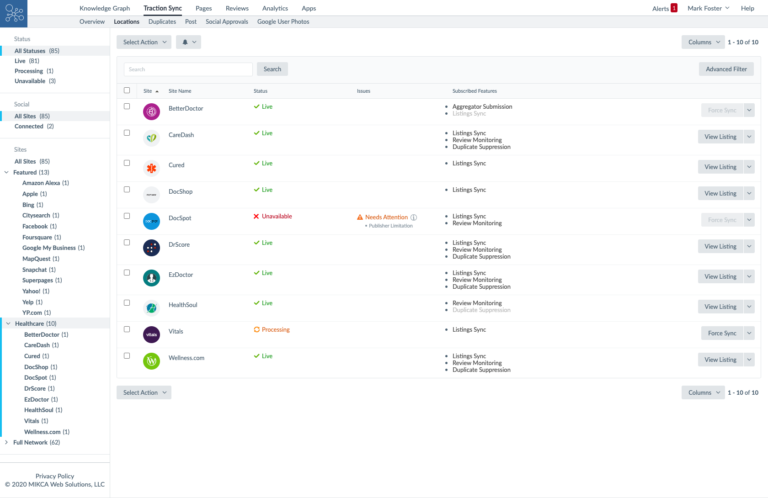Viewport: 768px width, 498px height.
Task: Sort by the Site Name column header
Action: 180,91
